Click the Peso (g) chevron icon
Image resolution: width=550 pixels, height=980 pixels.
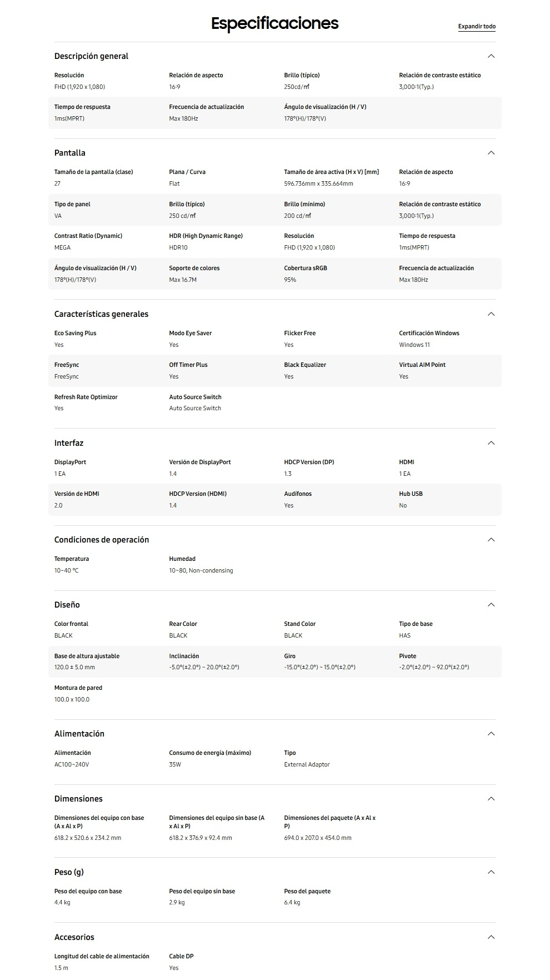coord(491,872)
